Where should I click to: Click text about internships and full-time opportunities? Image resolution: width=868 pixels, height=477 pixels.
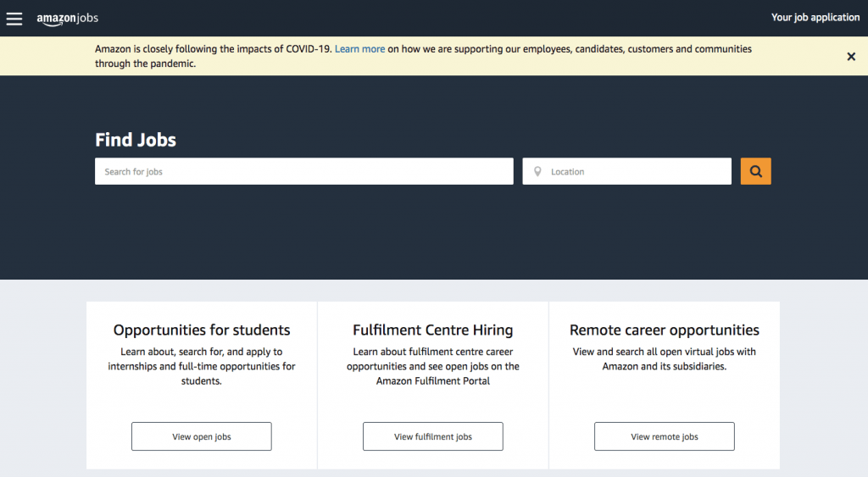202,366
